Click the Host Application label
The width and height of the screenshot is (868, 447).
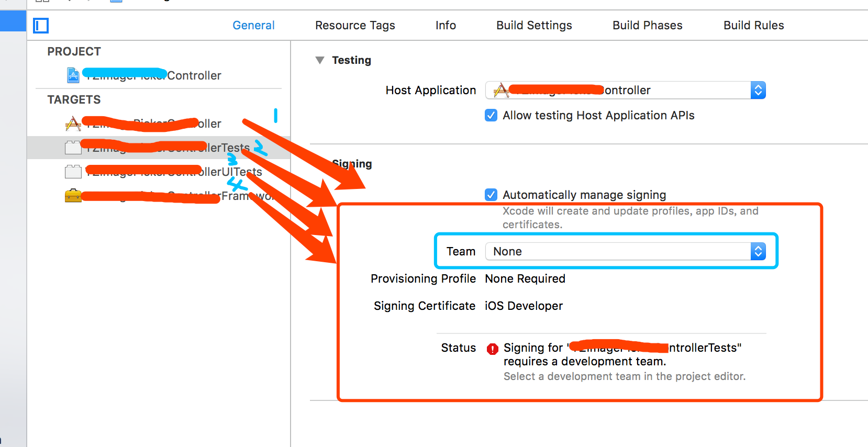pos(431,90)
